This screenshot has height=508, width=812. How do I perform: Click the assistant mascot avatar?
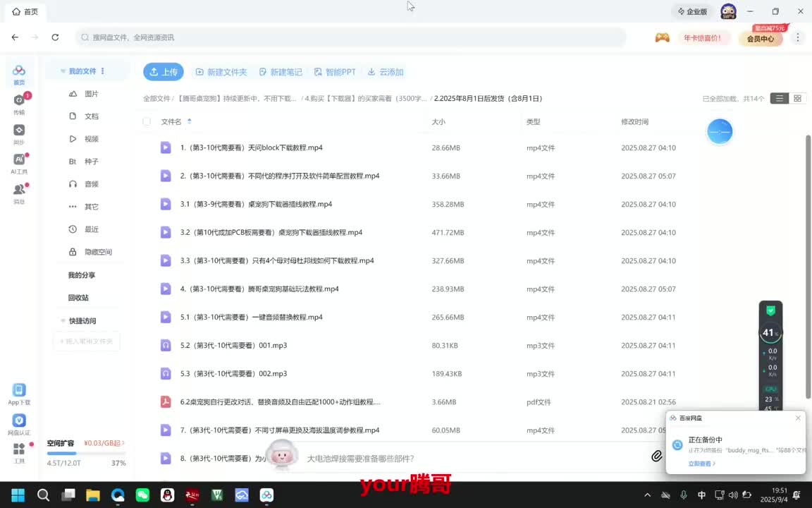point(282,455)
